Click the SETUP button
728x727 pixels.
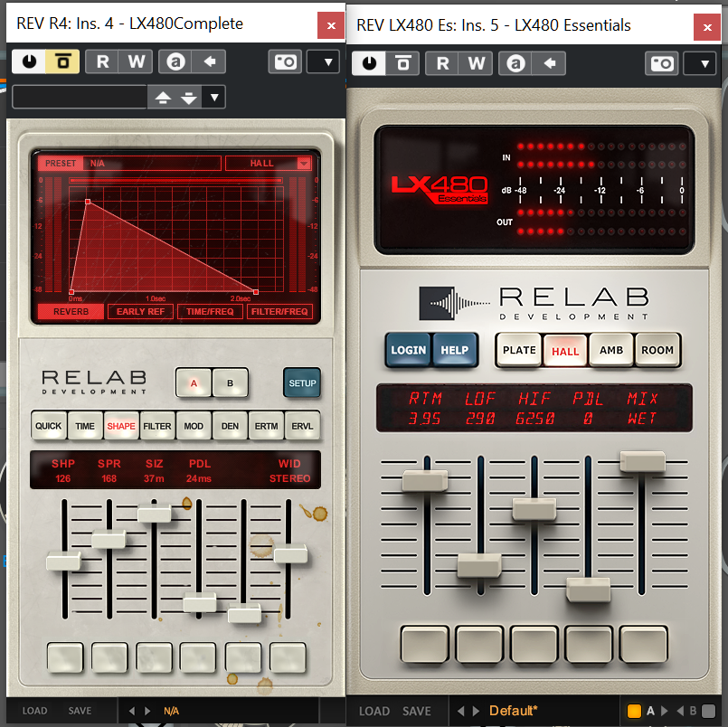point(302,383)
